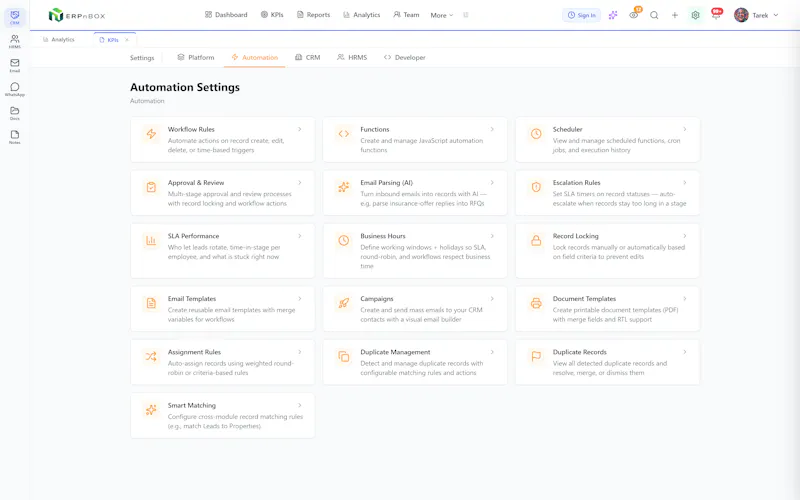Click the Settings breadcrumb label
Image resolution: width=800 pixels, height=500 pixels.
pos(142,58)
